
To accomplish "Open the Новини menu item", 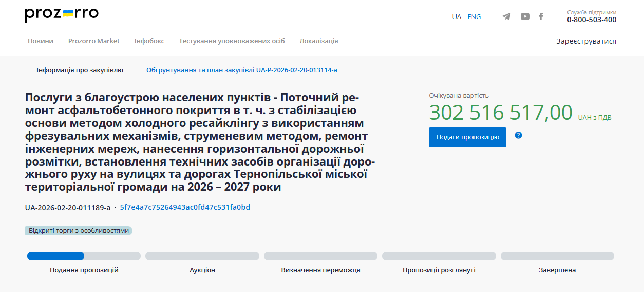I will [x=41, y=41].
